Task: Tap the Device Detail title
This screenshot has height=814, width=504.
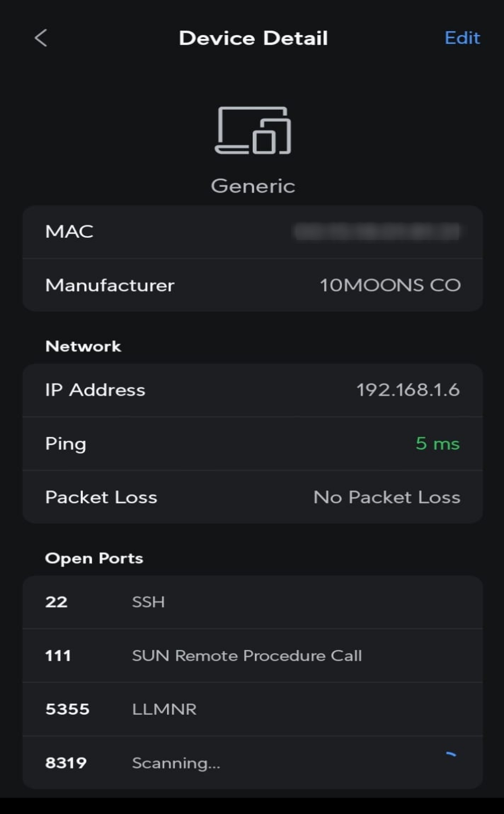Action: (253, 38)
